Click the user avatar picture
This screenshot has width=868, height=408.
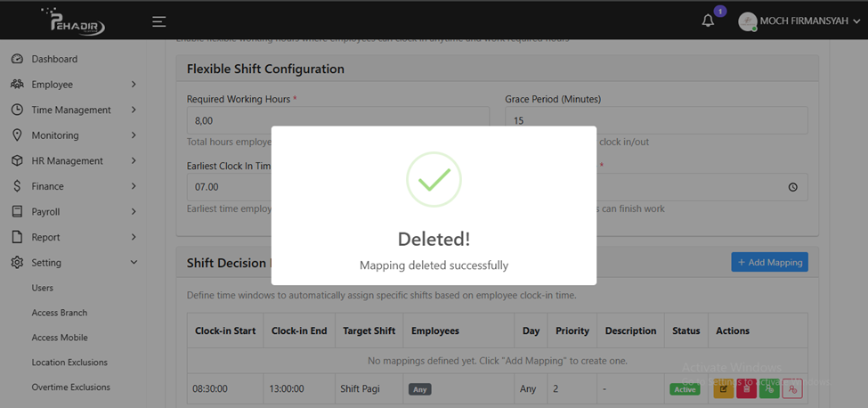[747, 21]
